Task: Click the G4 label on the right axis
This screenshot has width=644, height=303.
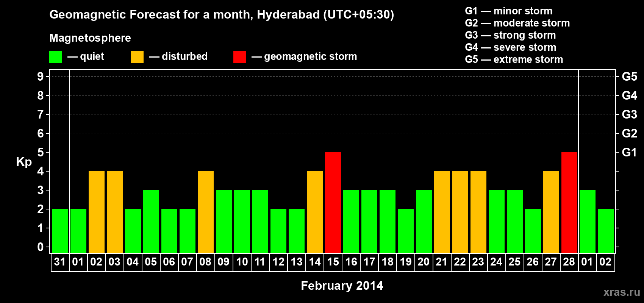Action: [630, 95]
